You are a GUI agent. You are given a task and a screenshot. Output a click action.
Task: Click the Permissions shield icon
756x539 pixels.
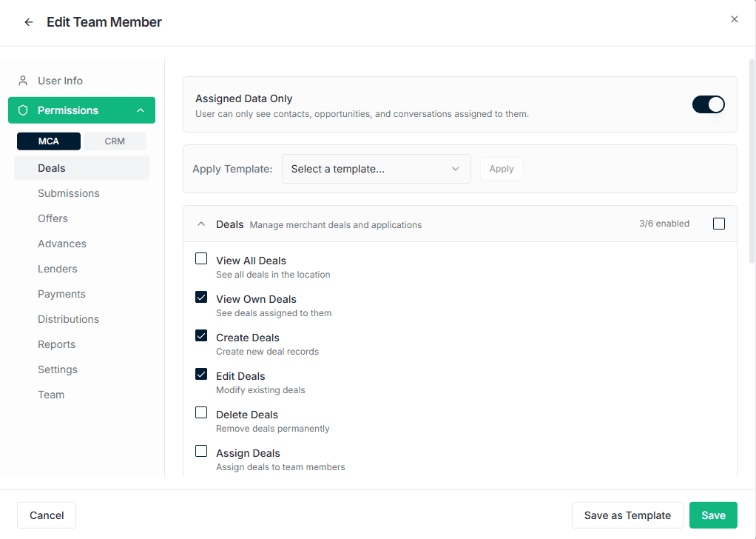[23, 110]
